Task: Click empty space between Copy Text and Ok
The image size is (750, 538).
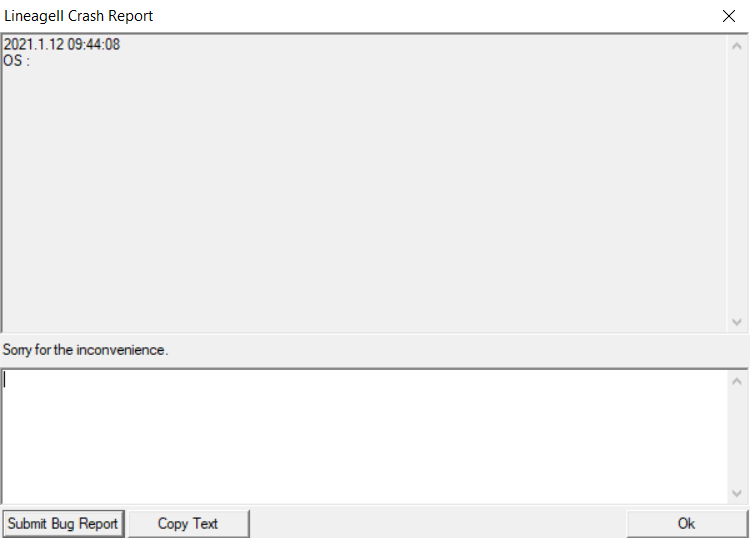Action: pos(438,523)
